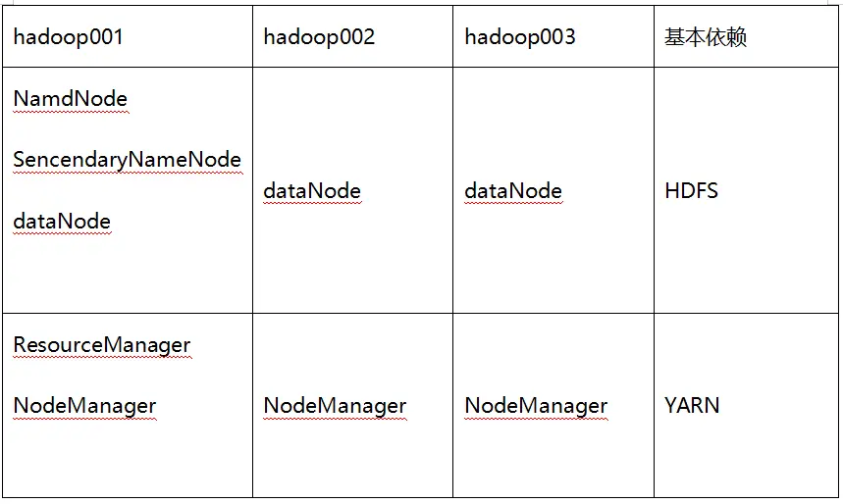Viewport: 843px width, 504px height.
Task: Click column border between hadoop001 and hadoop002 headers
Action: click(x=252, y=37)
